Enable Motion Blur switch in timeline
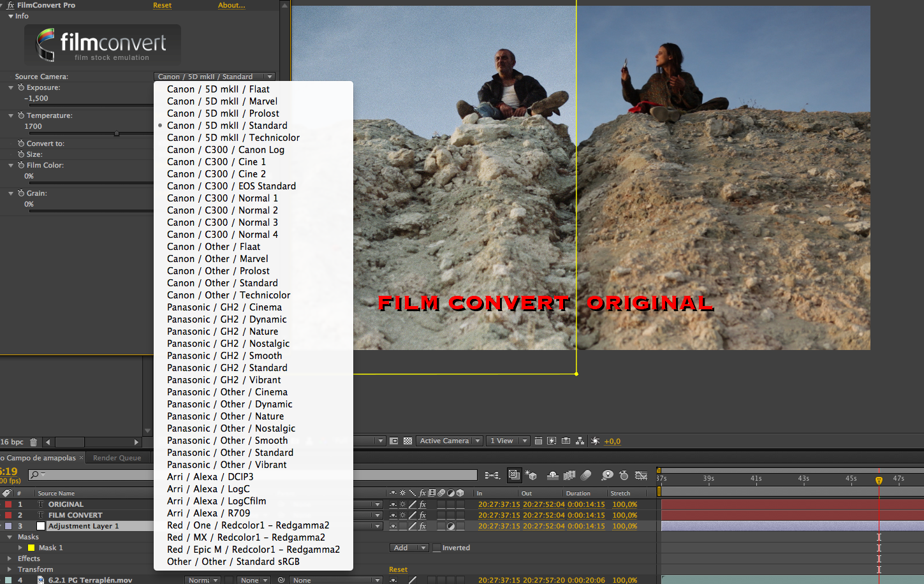The height and width of the screenshot is (584, 924). click(x=586, y=475)
